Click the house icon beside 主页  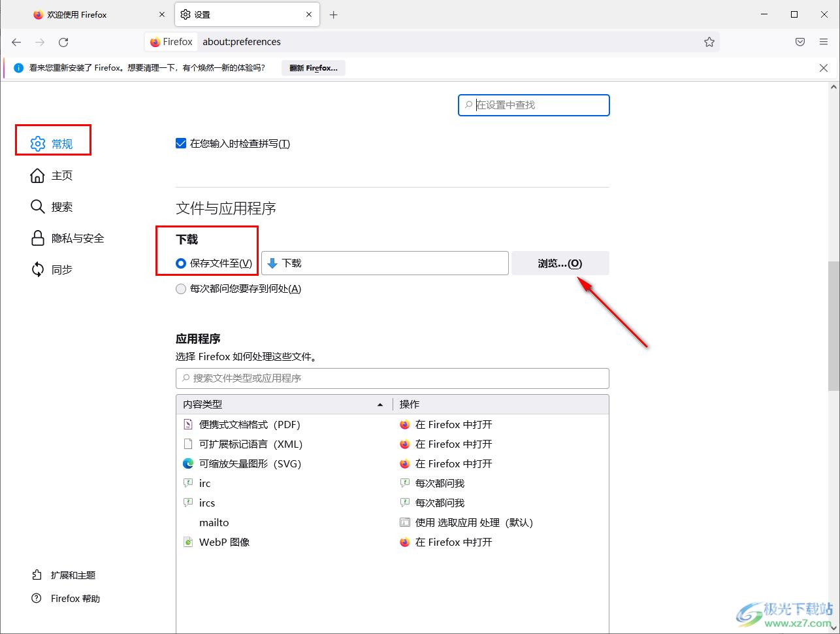tap(38, 175)
